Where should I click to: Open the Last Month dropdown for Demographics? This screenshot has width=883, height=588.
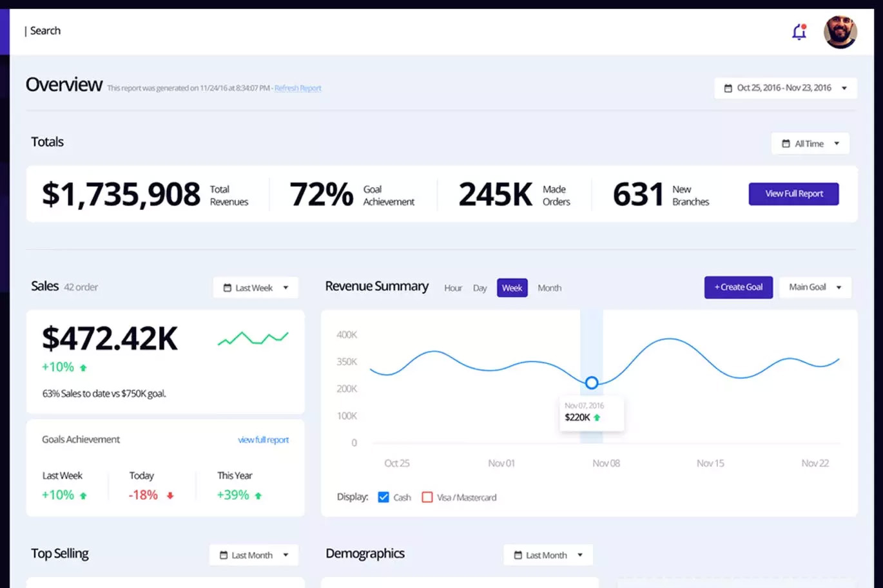(x=548, y=555)
